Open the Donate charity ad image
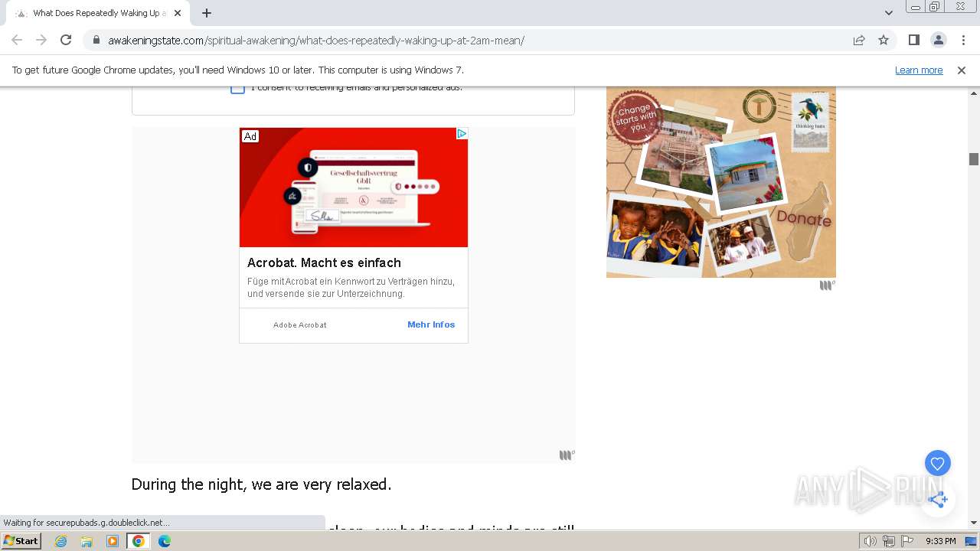 click(721, 182)
